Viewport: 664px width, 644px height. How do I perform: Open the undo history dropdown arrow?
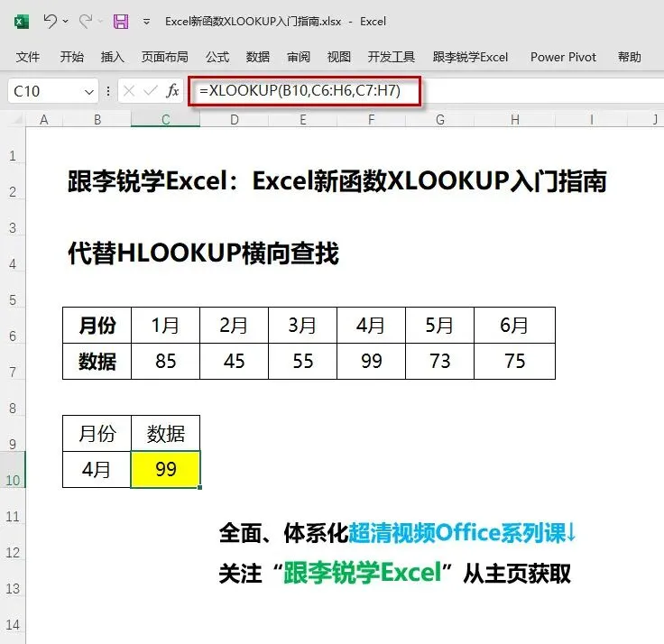pos(66,21)
